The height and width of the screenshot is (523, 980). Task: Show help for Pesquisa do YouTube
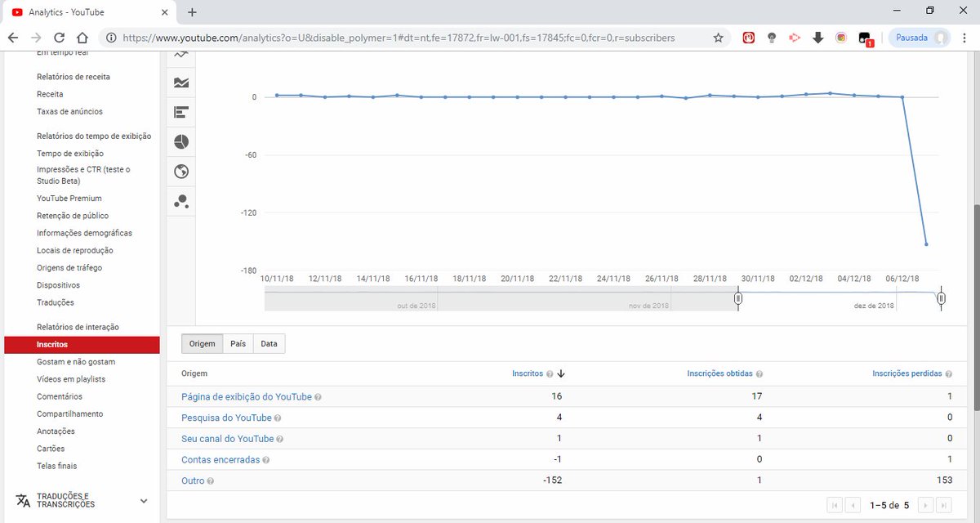coord(278,418)
